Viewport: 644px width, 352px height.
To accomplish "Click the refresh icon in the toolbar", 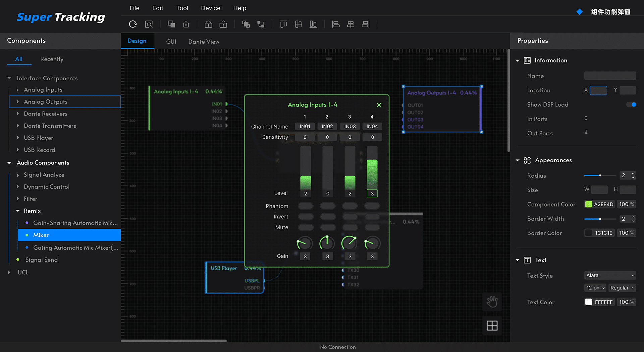I will pyautogui.click(x=133, y=24).
